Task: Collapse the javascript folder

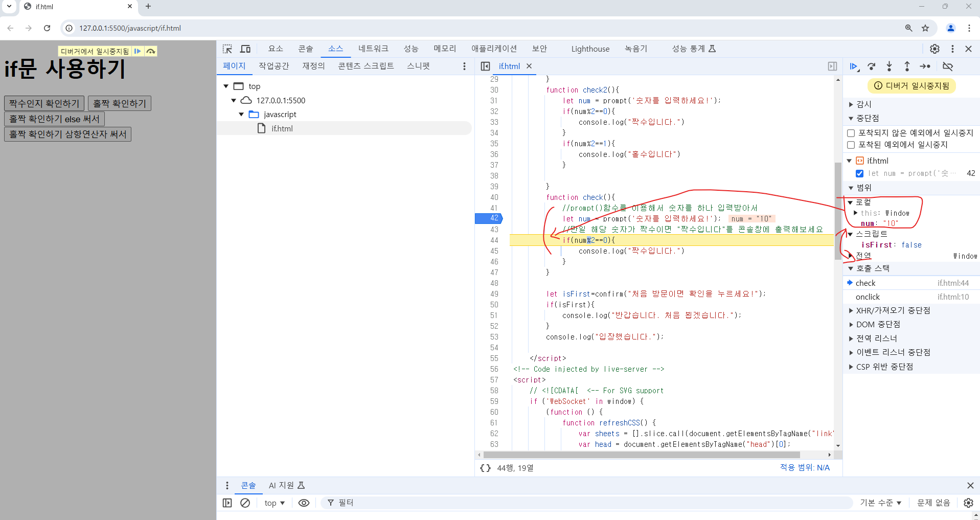Action: coord(241,115)
